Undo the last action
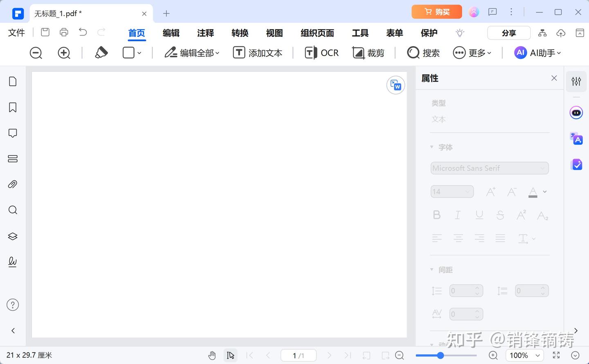The height and width of the screenshot is (364, 589). pos(83,32)
